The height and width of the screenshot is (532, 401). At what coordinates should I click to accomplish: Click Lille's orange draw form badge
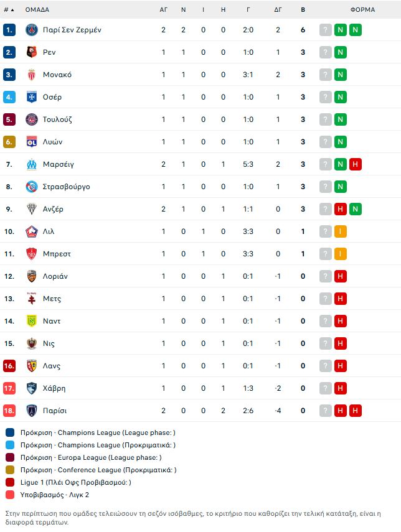[340, 231]
